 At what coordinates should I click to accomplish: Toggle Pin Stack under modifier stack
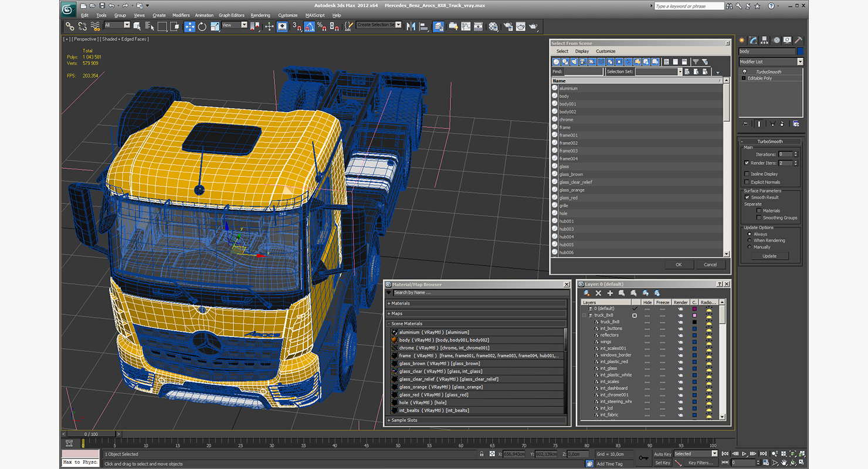pos(745,124)
